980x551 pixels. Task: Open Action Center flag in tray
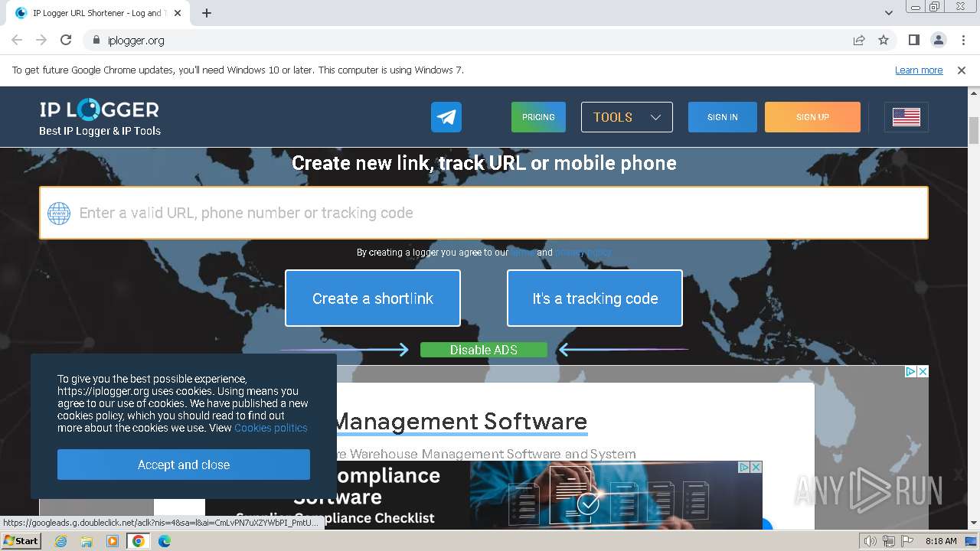pyautogui.click(x=907, y=541)
